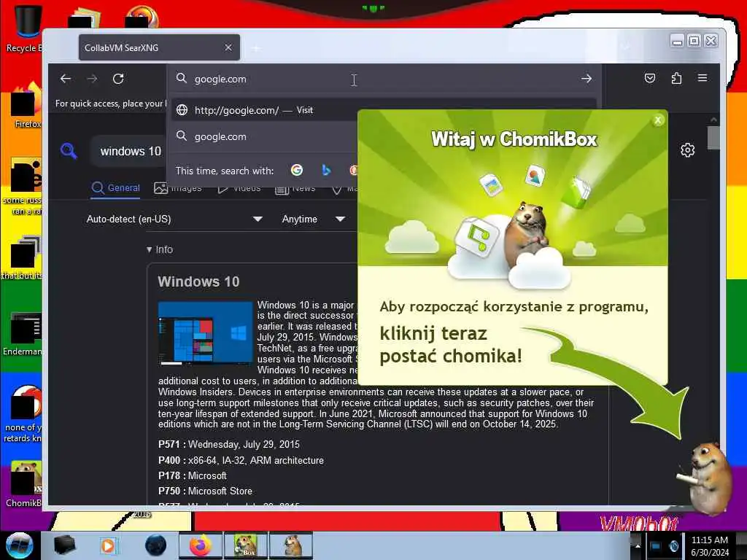Click the greyed-out forward navigation arrow

tap(92, 79)
